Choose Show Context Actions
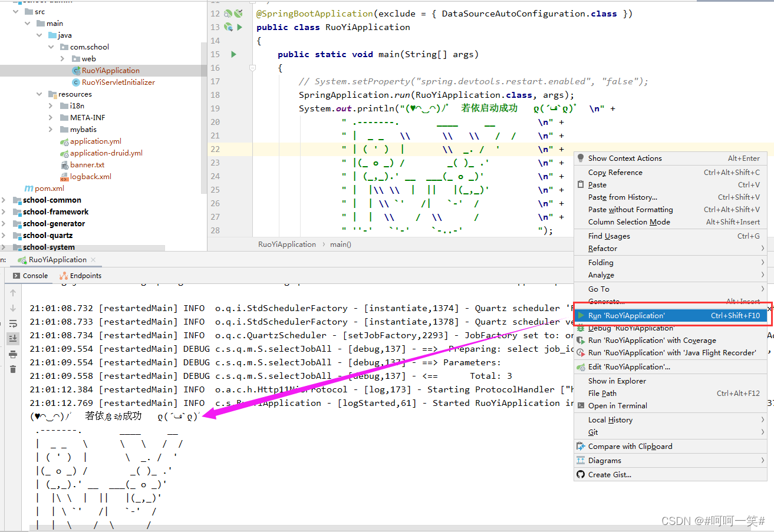Viewport: 774px width, 532px height. click(x=670, y=158)
